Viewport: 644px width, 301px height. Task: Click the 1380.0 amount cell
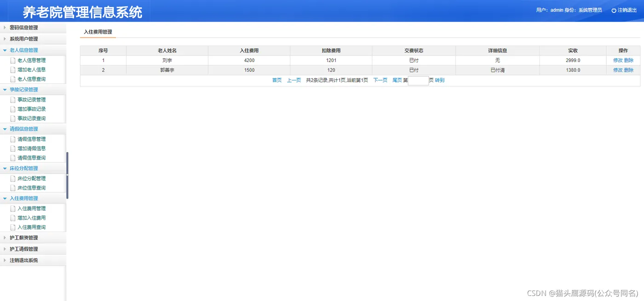[x=573, y=70]
